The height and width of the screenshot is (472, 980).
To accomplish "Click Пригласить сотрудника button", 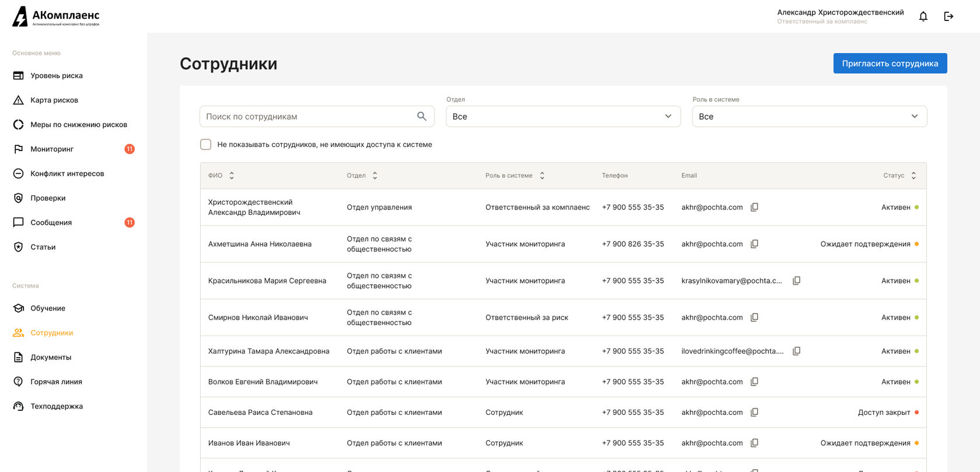I will [x=890, y=64].
